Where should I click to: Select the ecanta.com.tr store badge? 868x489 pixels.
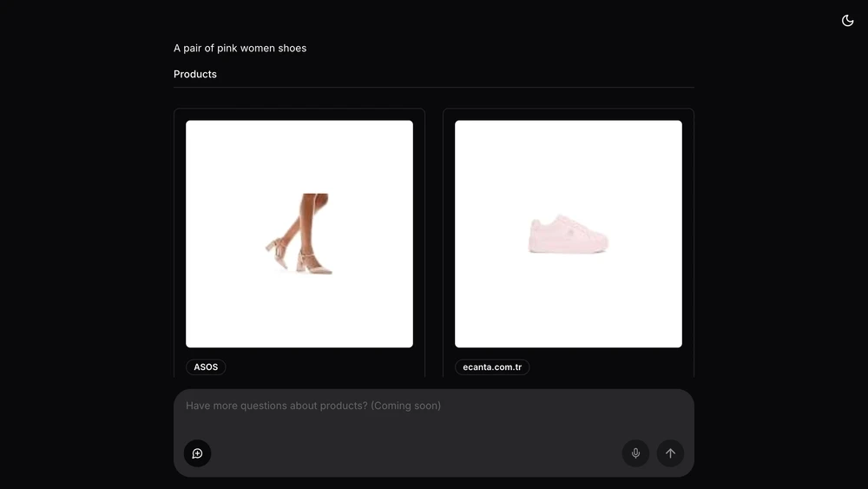[492, 367]
